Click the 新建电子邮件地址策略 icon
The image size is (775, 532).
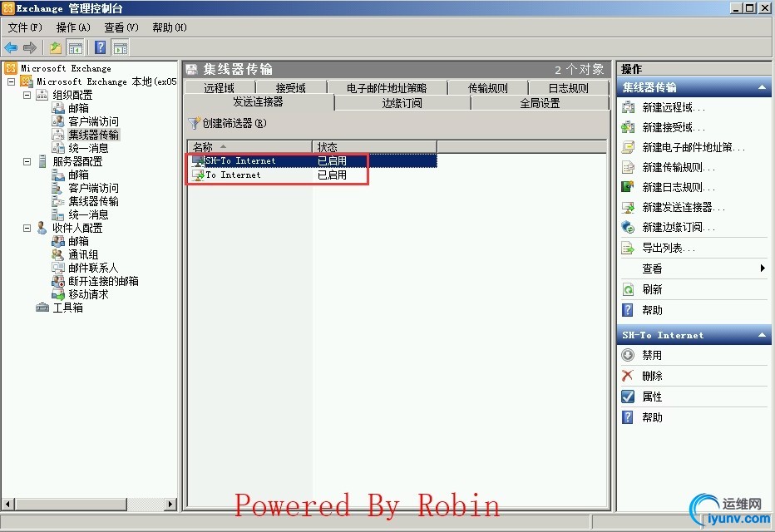pyautogui.click(x=628, y=147)
